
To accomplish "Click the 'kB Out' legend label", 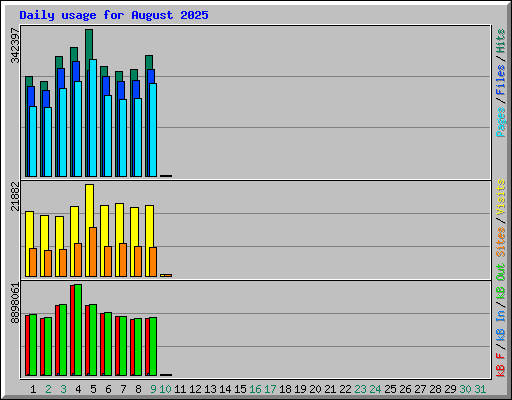I will tap(500, 281).
